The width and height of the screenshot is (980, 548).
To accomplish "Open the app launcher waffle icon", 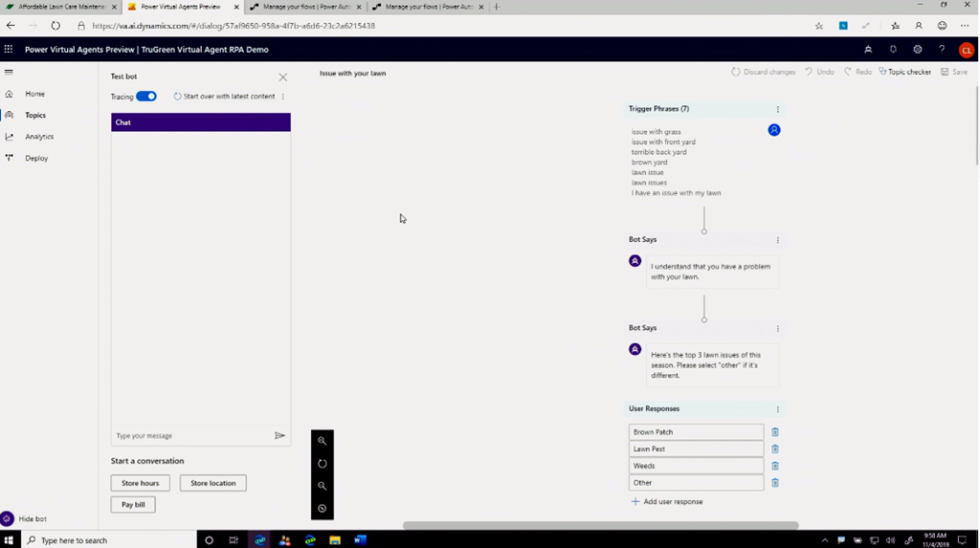I will (x=8, y=50).
